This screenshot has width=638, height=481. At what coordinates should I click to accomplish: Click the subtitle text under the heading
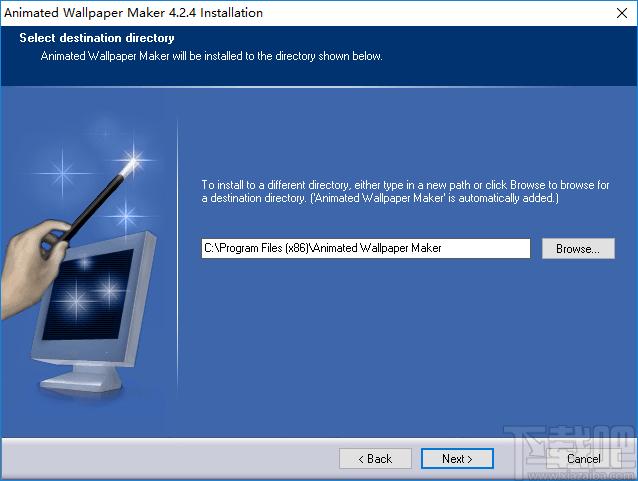[x=211, y=56]
